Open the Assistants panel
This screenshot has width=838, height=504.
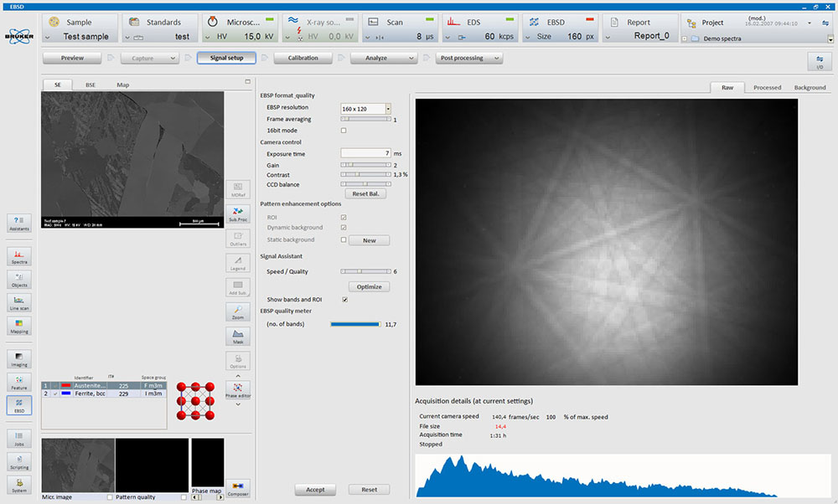pyautogui.click(x=18, y=223)
